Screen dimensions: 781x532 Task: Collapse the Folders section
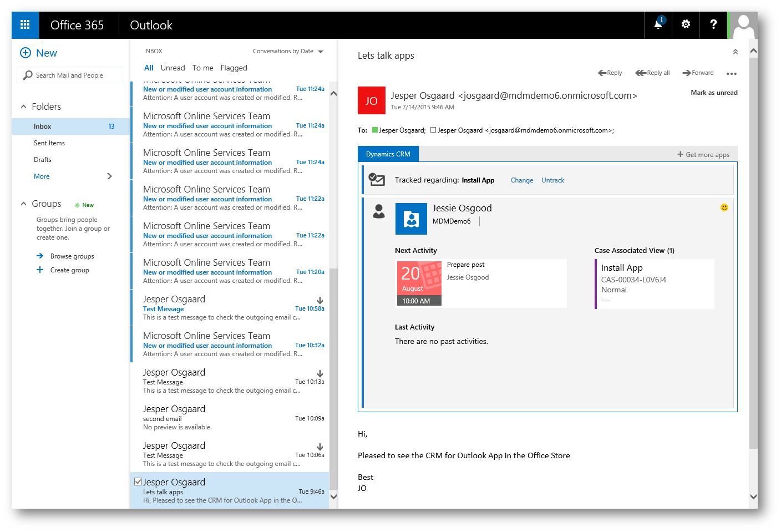(x=24, y=107)
